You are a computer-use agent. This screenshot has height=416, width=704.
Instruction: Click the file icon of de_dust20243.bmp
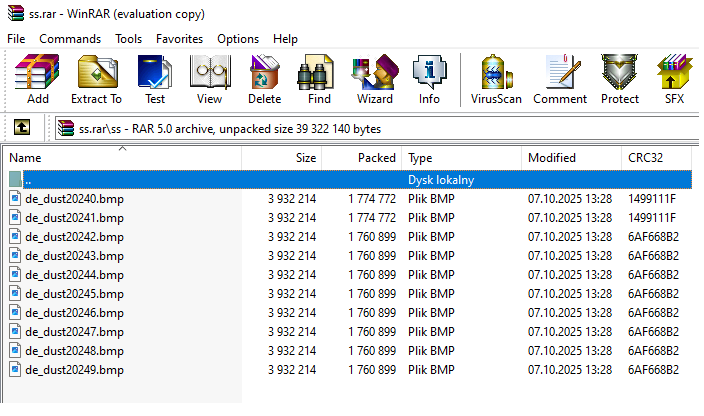point(15,255)
